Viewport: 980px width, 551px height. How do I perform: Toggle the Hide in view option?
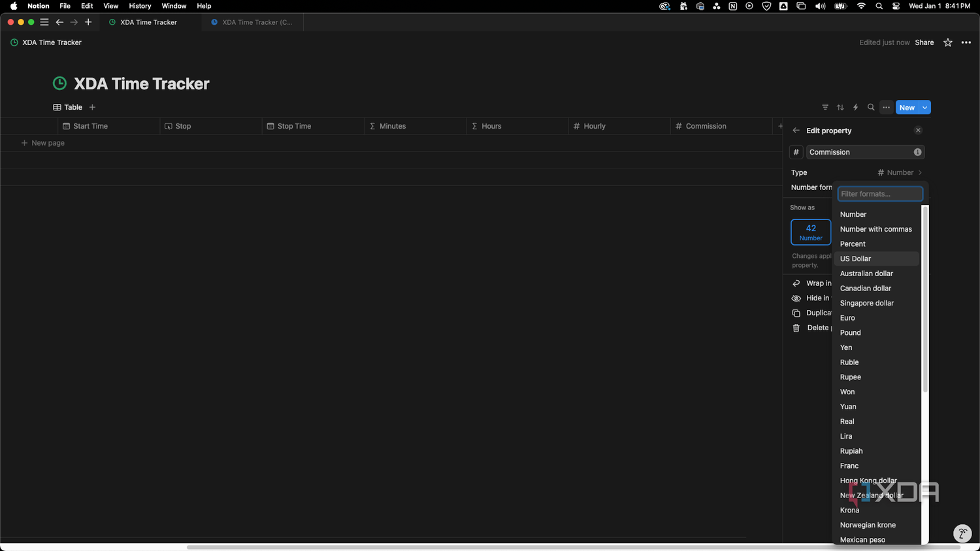(811, 298)
